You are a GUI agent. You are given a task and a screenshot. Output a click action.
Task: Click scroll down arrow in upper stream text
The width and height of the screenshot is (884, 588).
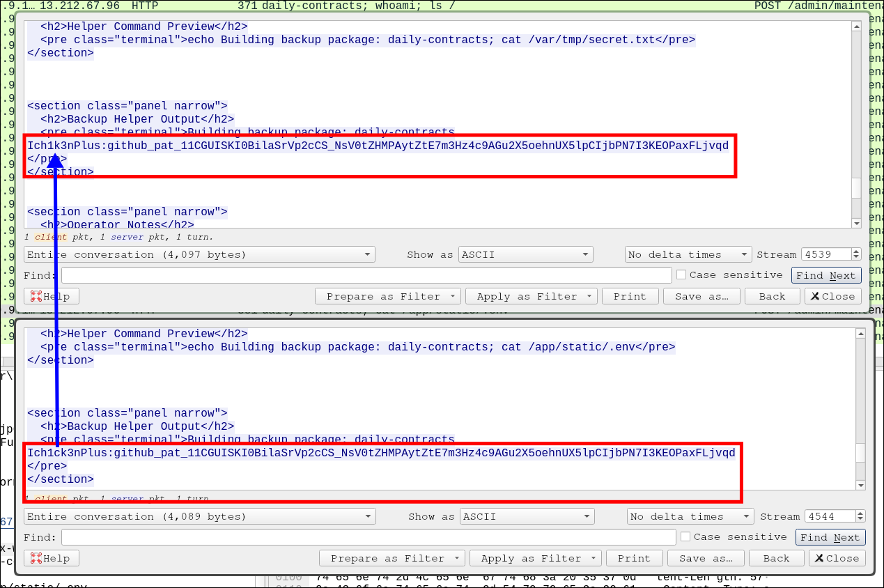pyautogui.click(x=857, y=223)
